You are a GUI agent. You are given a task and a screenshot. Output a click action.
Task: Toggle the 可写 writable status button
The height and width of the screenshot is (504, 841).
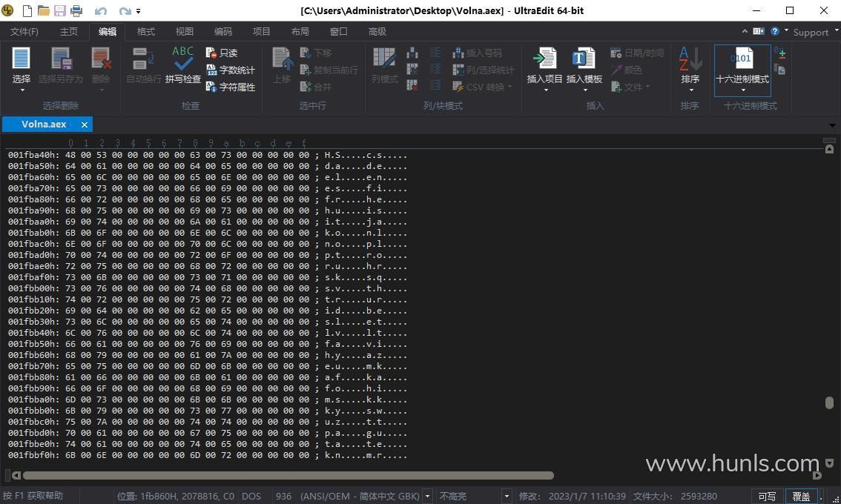click(767, 497)
